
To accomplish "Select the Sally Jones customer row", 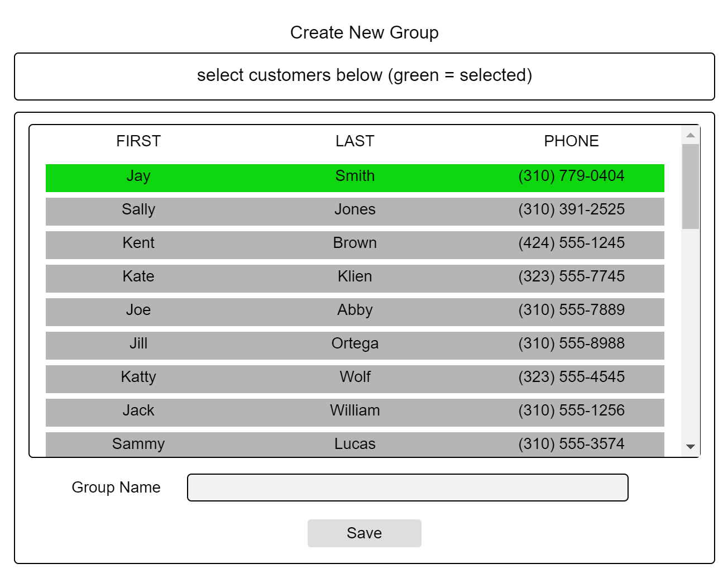I will tap(355, 211).
